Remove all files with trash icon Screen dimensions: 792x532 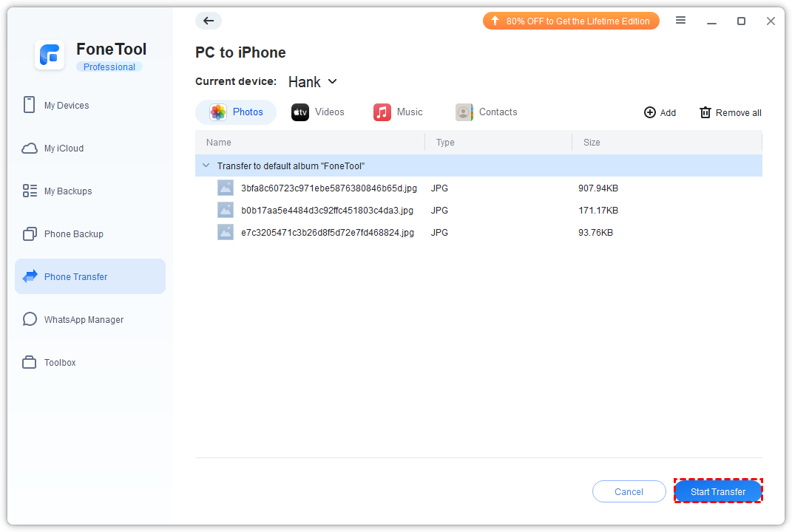(730, 112)
